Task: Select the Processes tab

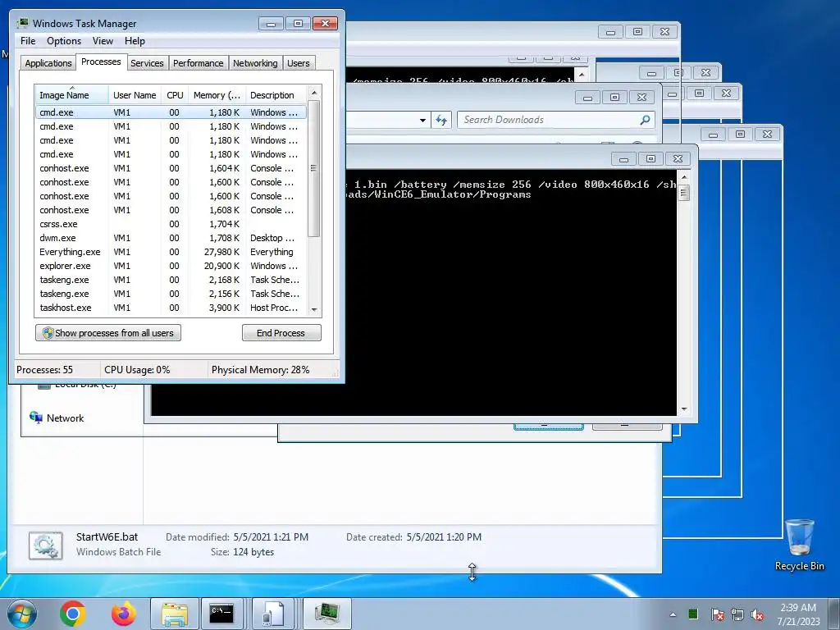Action: (x=101, y=62)
